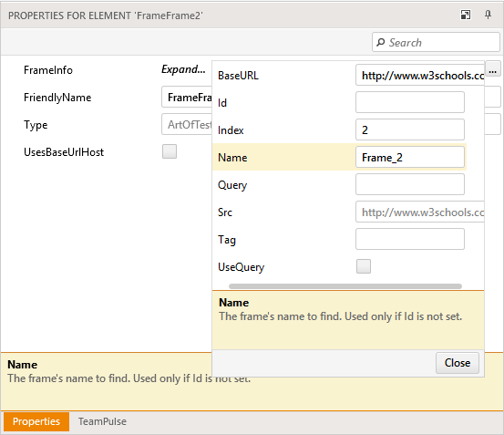Click the FriendlyName text field
This screenshot has width=504, height=435.
187,97
